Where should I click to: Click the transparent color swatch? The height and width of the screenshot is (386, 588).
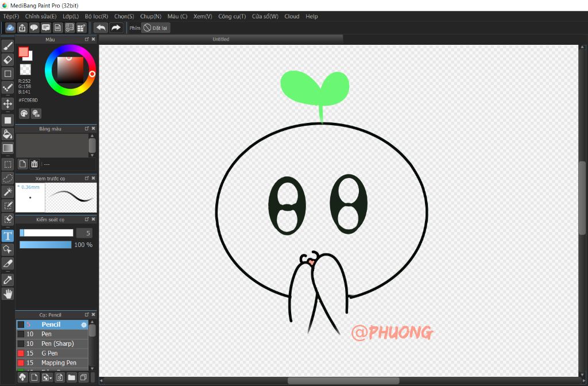pos(25,70)
